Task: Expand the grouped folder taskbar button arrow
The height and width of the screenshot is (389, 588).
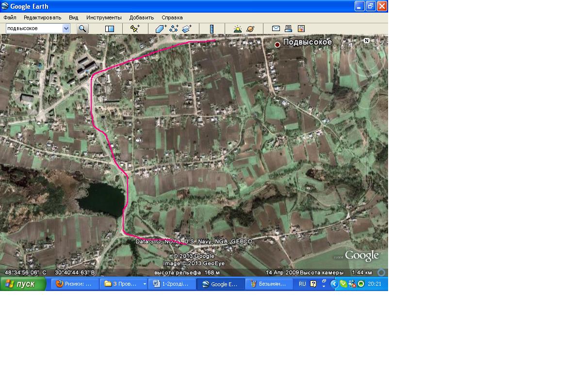Action: [x=145, y=284]
